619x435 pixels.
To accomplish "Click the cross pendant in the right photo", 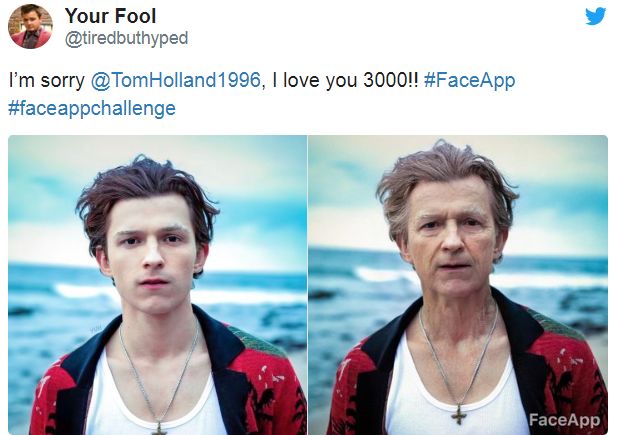I will pos(458,414).
